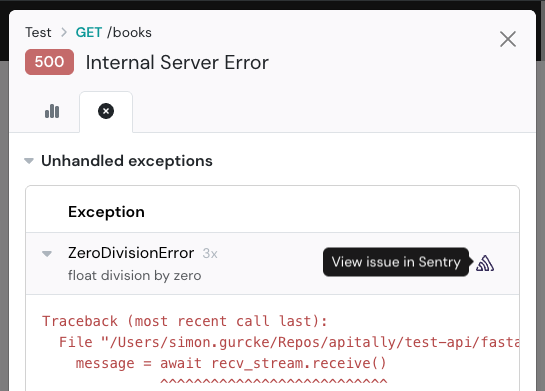Viewport: 545px width, 391px height.
Task: Click the red 500 status badge
Action: 49,62
